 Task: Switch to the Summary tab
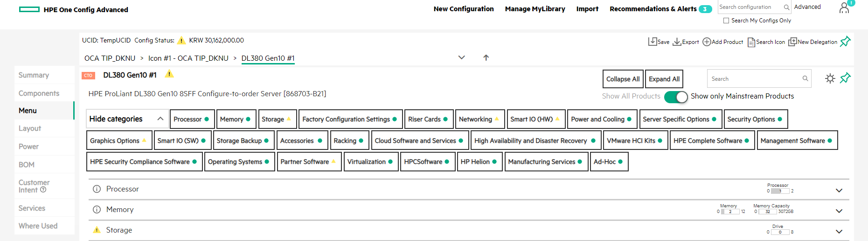(x=44, y=75)
